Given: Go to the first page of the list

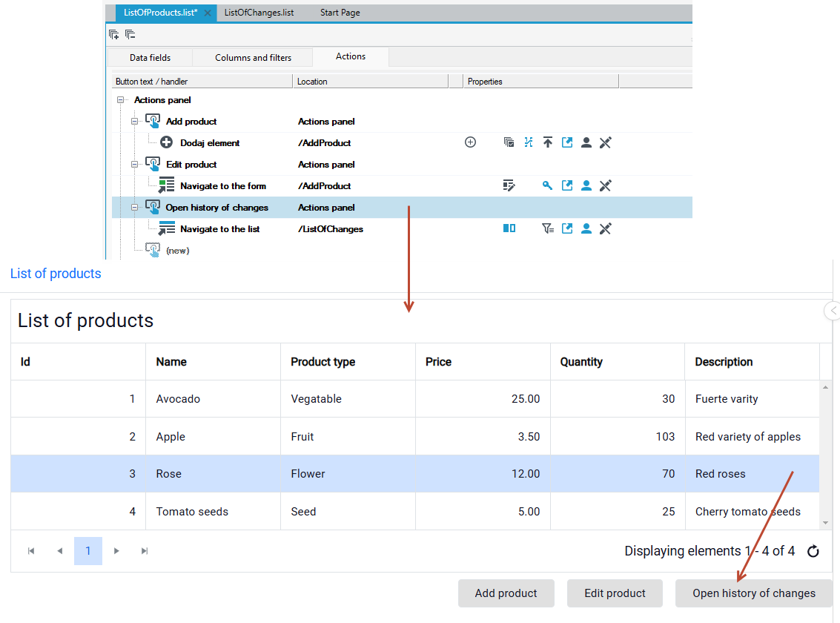Looking at the screenshot, I should pos(31,551).
